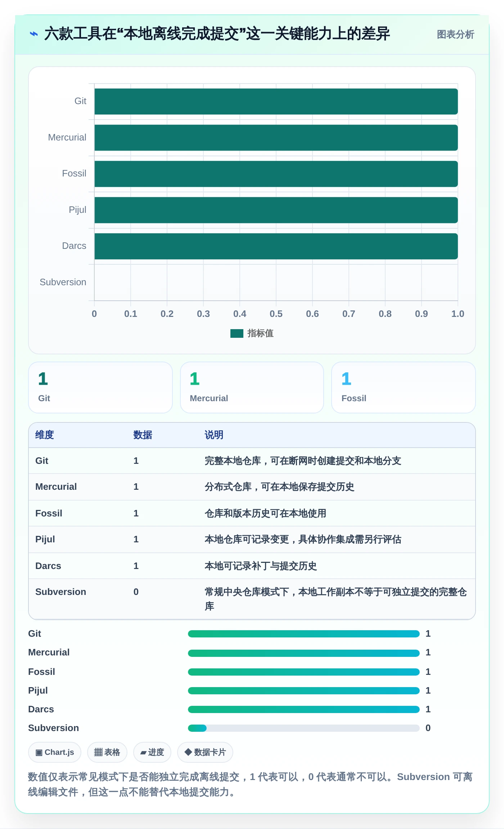Viewport: 504px width, 829px height.
Task: Click the Darcs bar in the chart
Action: 276,246
